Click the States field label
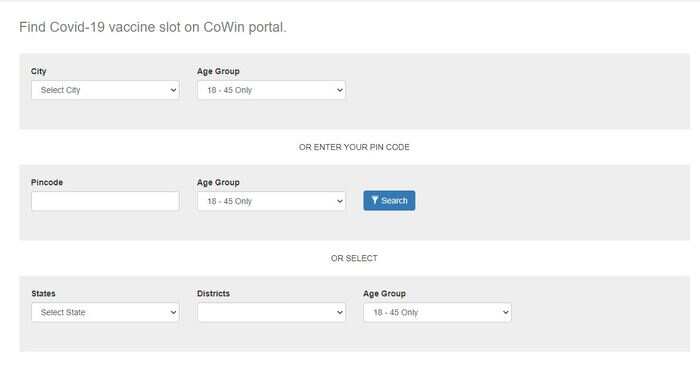 (x=43, y=294)
